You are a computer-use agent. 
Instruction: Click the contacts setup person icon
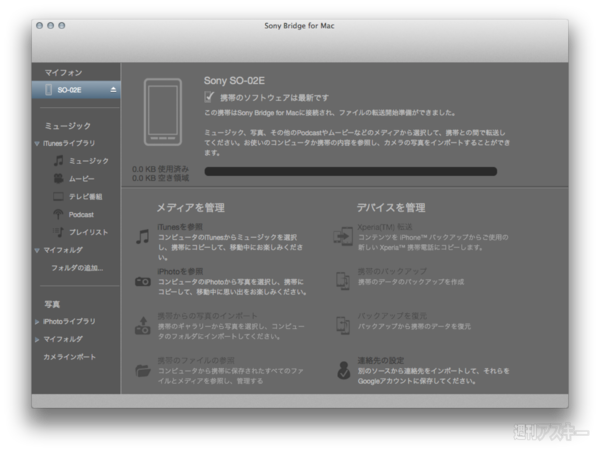pos(344,370)
